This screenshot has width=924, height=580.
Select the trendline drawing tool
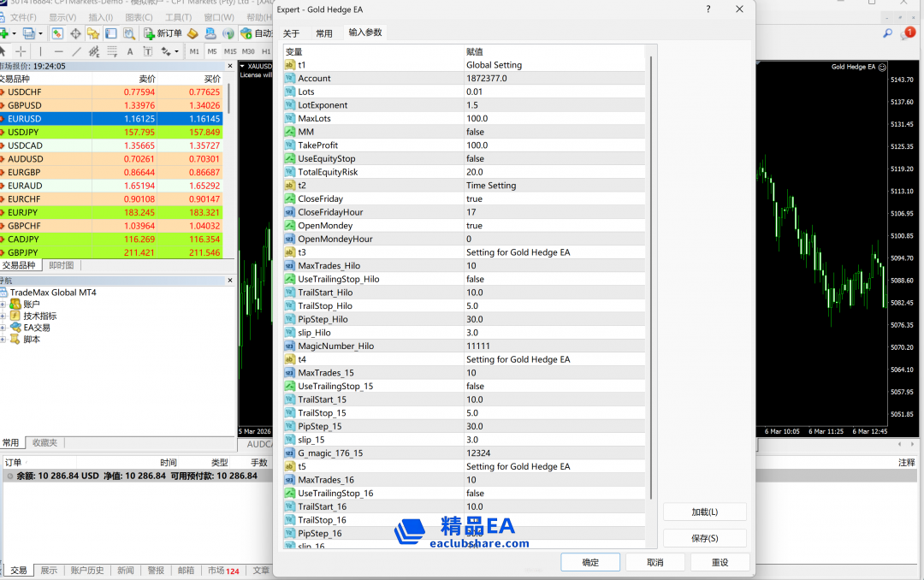click(76, 52)
